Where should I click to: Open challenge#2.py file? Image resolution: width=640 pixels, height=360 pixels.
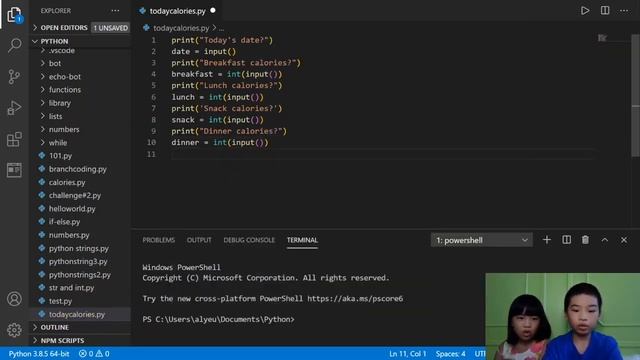[75, 196]
